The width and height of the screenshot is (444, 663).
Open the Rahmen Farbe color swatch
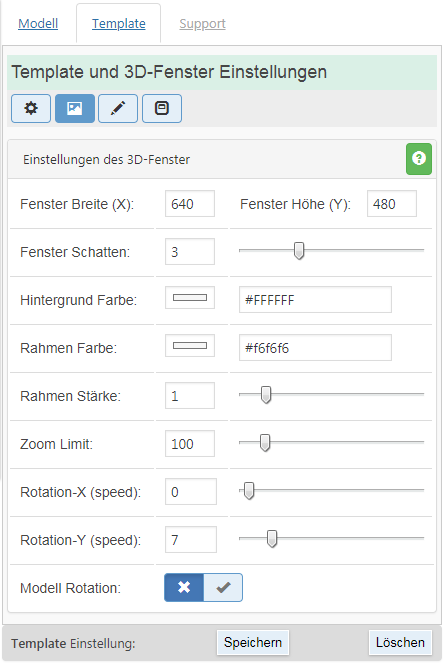pos(190,345)
